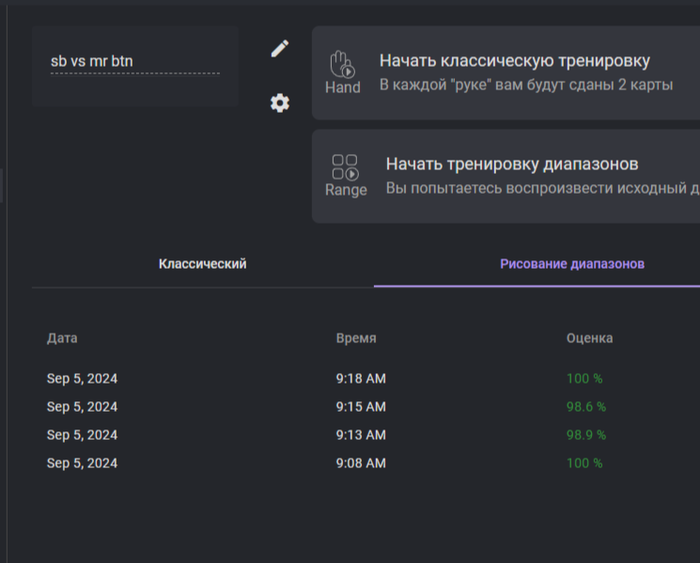700x563 pixels.
Task: Select the 9:08 AM session entry
Action: tap(360, 463)
